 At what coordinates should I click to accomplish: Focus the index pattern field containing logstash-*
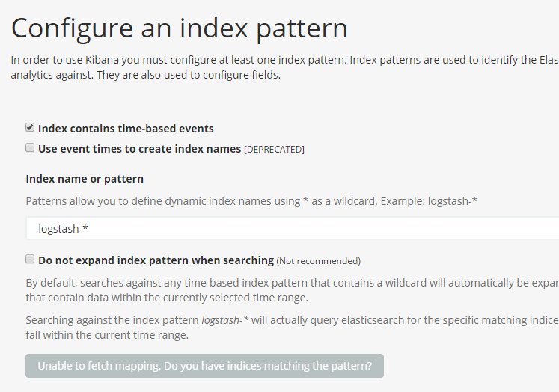tap(292, 229)
